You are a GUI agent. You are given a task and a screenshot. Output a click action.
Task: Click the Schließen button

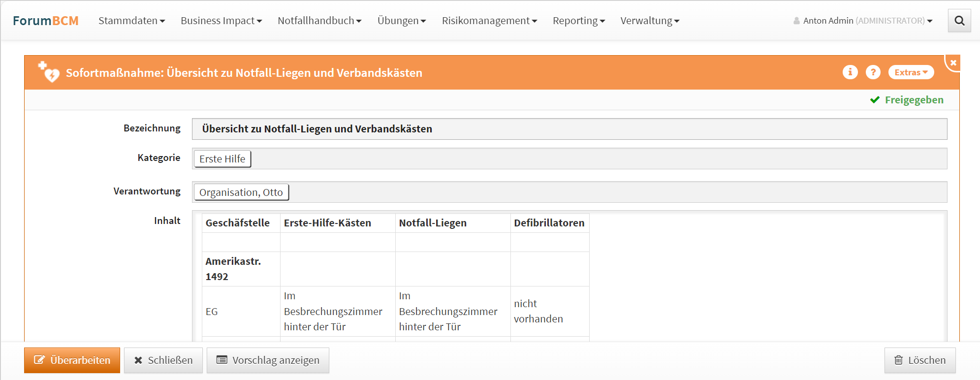pos(163,360)
